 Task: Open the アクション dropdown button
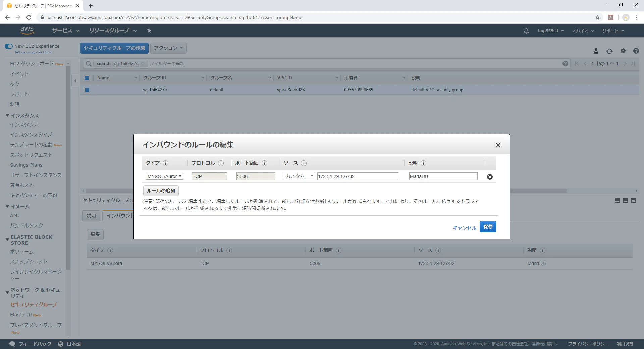(168, 48)
